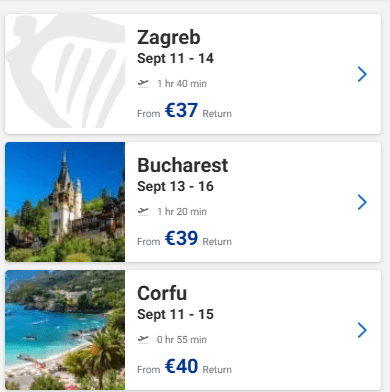
Task: Select the Corfu beach photo
Action: pyautogui.click(x=65, y=330)
